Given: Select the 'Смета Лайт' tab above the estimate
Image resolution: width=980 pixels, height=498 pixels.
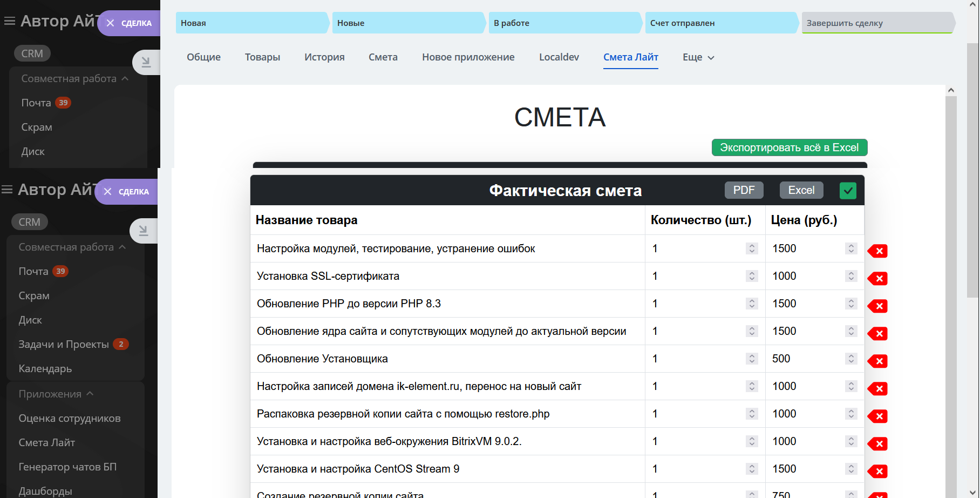Looking at the screenshot, I should [631, 57].
